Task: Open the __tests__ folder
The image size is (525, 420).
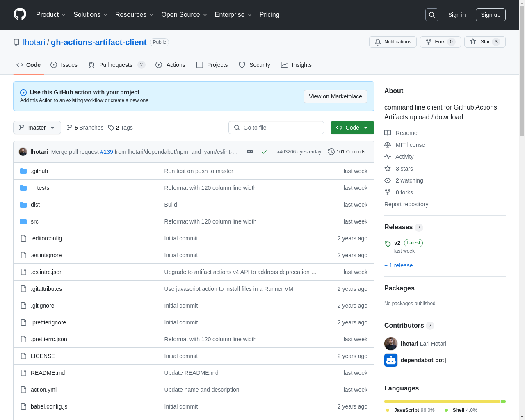Action: [43, 188]
